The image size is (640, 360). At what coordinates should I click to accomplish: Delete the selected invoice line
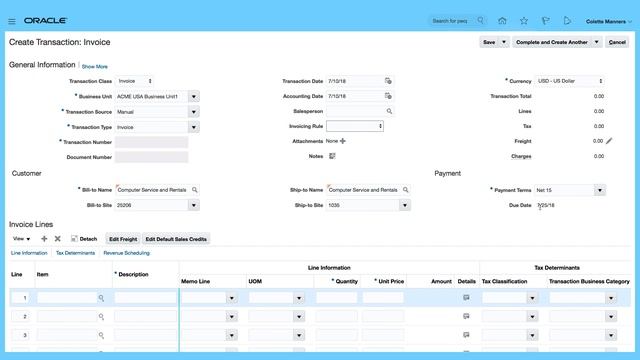pyautogui.click(x=58, y=239)
